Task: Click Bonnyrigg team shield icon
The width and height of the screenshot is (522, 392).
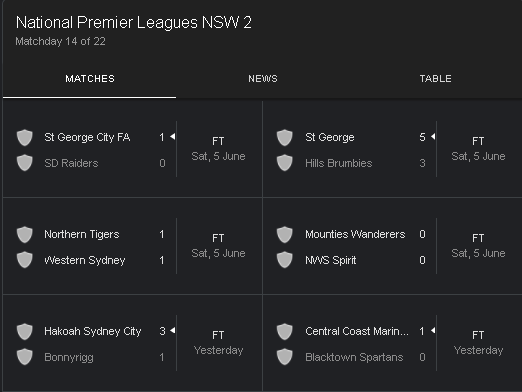Action: pos(25,357)
